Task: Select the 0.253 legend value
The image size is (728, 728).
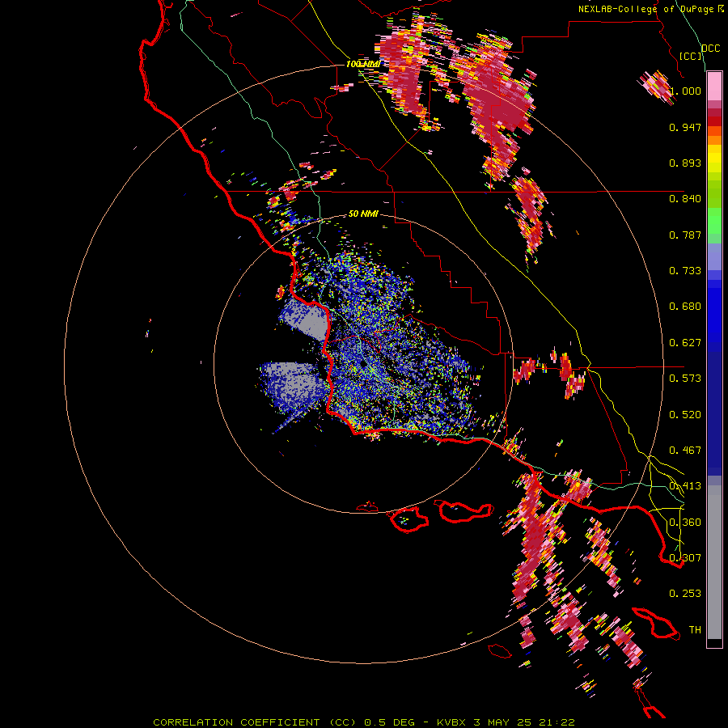Action: point(685,594)
